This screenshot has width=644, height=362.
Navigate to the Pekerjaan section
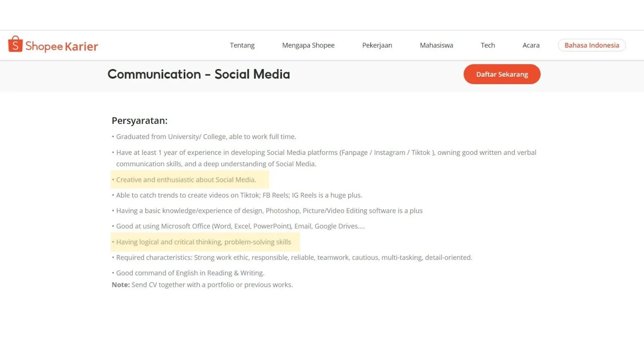tap(377, 45)
